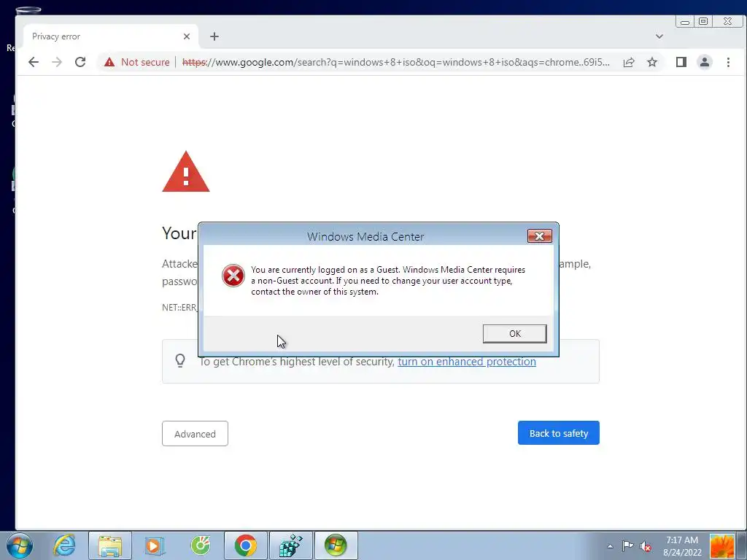Show hidden tray icons arrow

coord(610,546)
